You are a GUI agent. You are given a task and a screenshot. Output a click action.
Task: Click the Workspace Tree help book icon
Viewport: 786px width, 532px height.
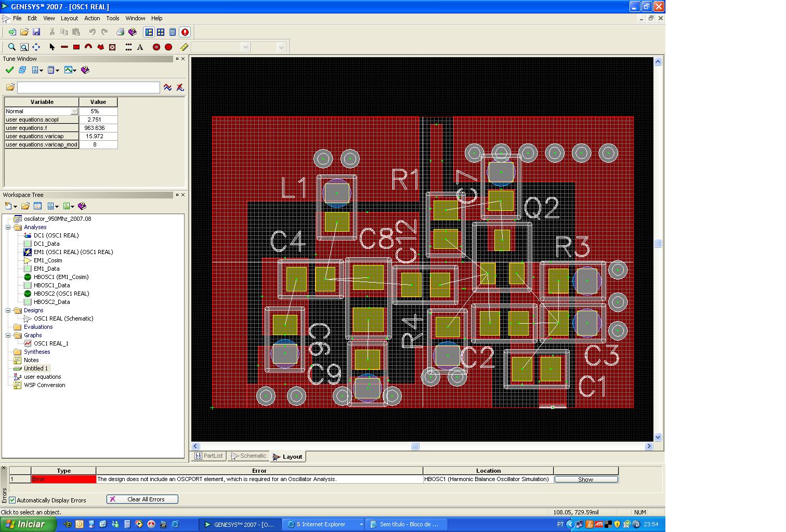click(x=82, y=206)
